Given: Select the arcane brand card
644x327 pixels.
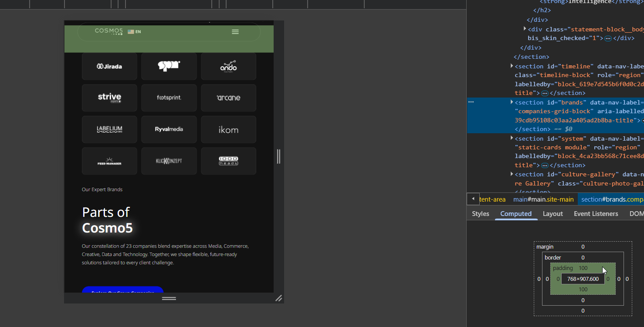Looking at the screenshot, I should [x=228, y=98].
